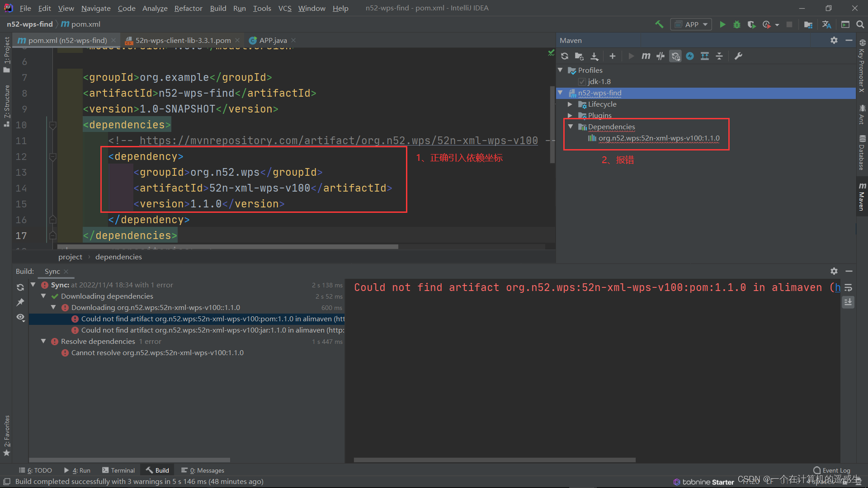Click the dependencies breadcrumb
Viewport: 868px width, 488px height.
click(118, 257)
